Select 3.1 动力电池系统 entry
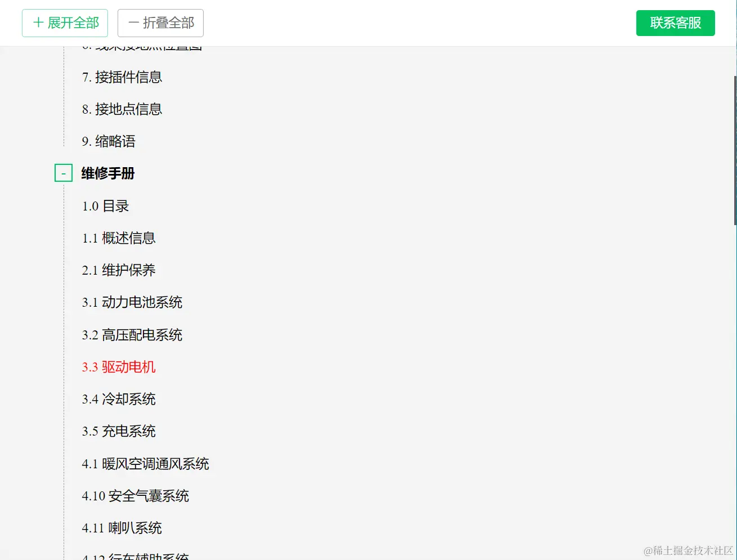Image resolution: width=737 pixels, height=560 pixels. pyautogui.click(x=132, y=302)
